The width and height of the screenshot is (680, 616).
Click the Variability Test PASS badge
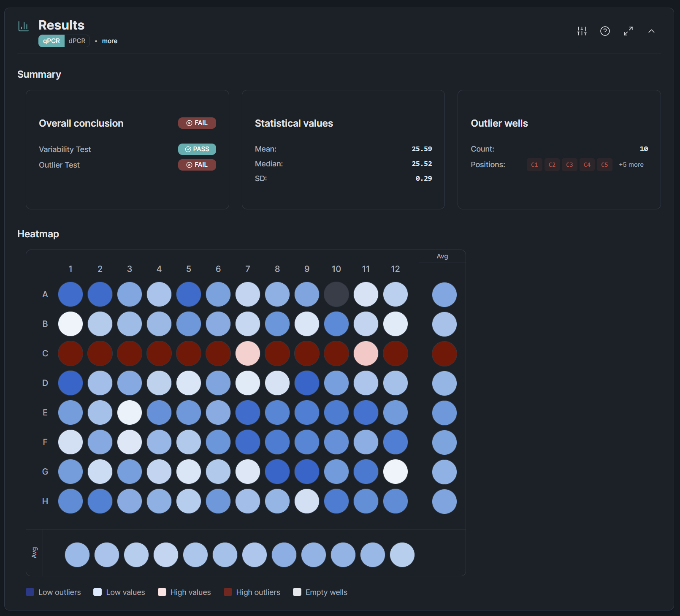pyautogui.click(x=197, y=149)
